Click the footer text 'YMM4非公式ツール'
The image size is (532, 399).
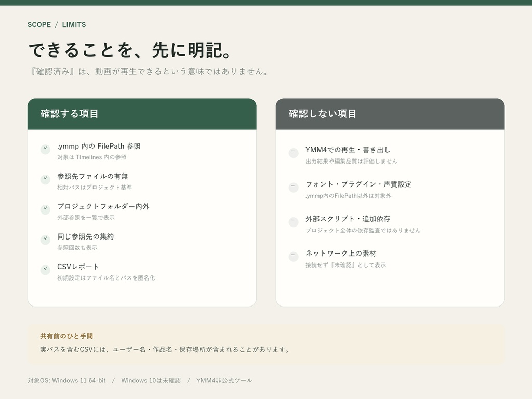click(x=224, y=381)
